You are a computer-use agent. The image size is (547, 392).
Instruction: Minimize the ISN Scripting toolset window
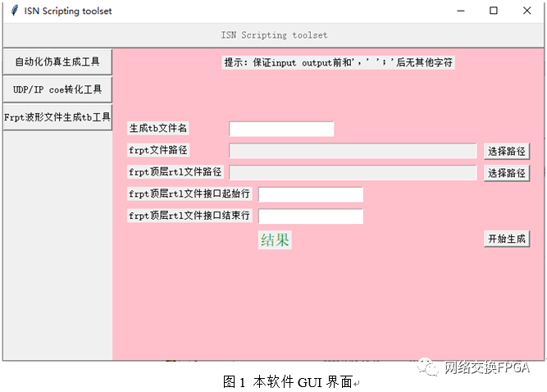461,11
